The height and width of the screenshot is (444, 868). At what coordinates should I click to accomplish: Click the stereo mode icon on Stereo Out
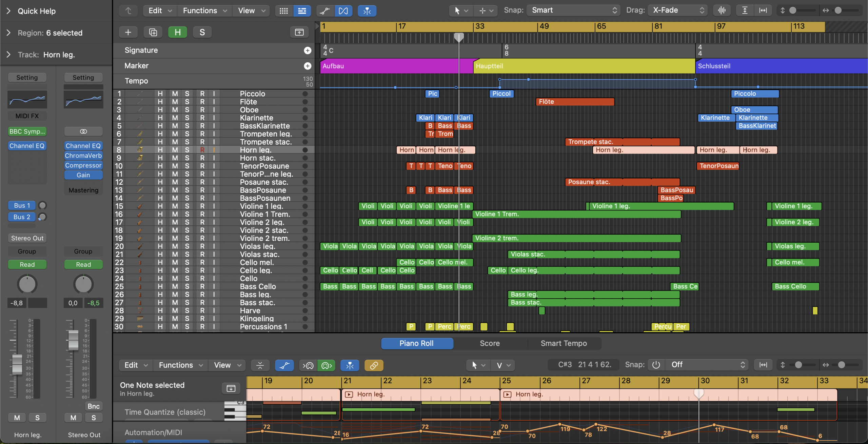(83, 131)
